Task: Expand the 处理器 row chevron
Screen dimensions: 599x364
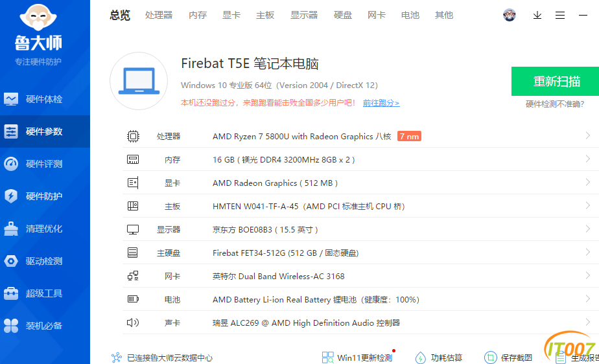Action: pyautogui.click(x=587, y=136)
